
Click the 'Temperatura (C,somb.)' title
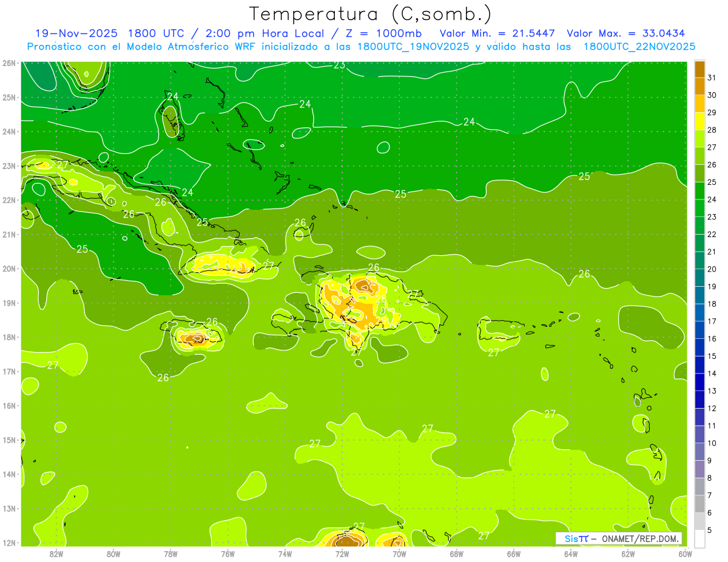point(370,14)
